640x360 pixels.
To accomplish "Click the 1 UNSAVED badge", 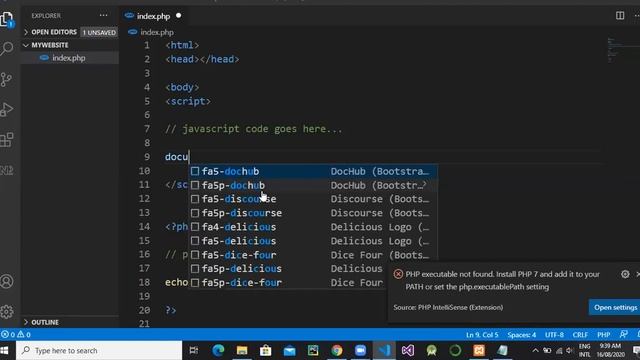I will [99, 32].
